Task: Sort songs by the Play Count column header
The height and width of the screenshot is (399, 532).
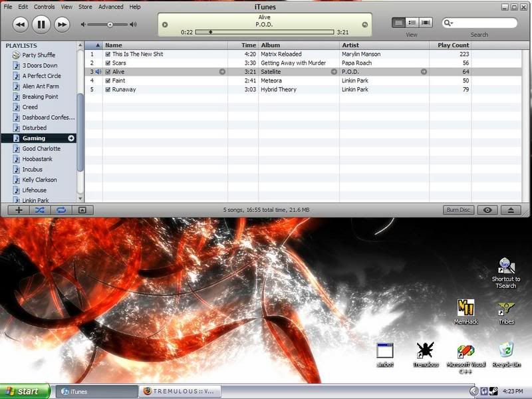Action: (x=450, y=45)
